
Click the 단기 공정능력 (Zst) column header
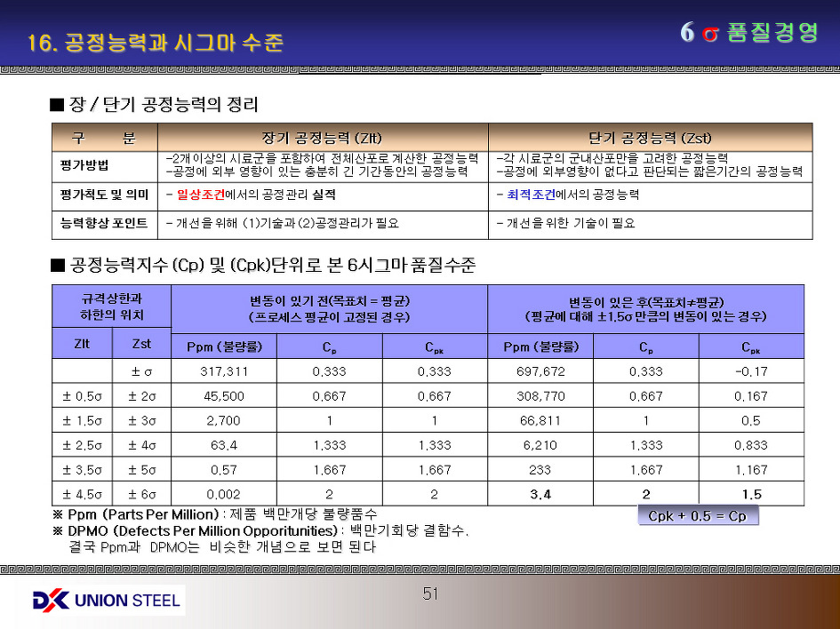[x=650, y=137]
